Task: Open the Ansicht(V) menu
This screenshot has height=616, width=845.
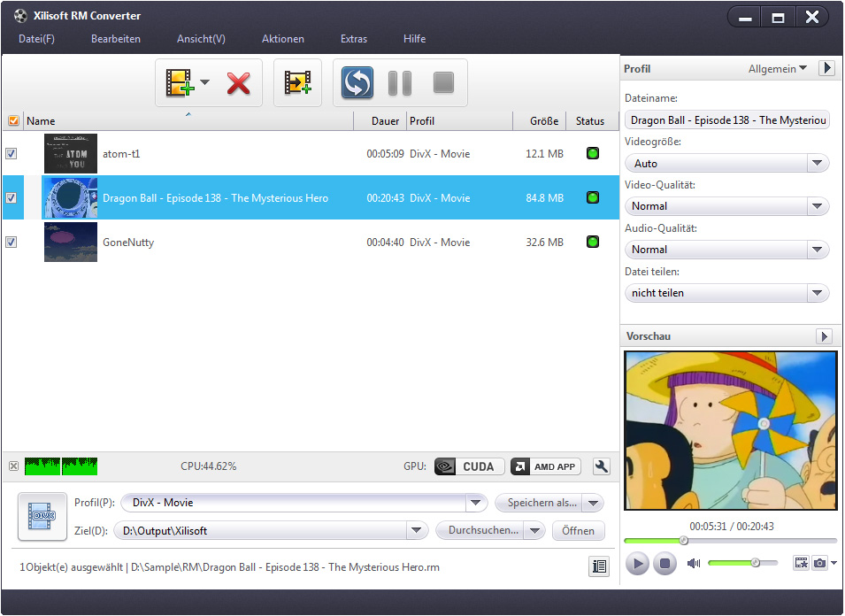Action: [201, 39]
